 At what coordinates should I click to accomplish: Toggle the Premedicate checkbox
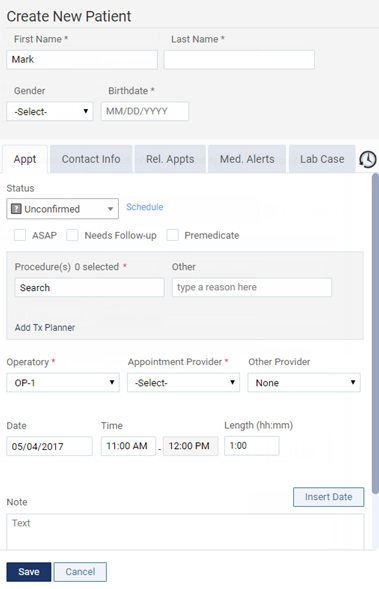[x=172, y=235]
